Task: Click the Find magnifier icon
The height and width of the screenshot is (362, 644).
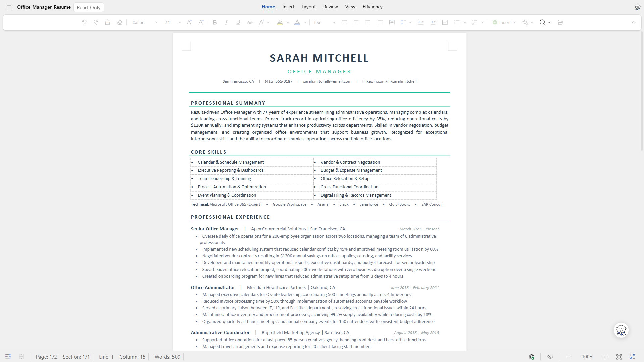Action: tap(542, 22)
